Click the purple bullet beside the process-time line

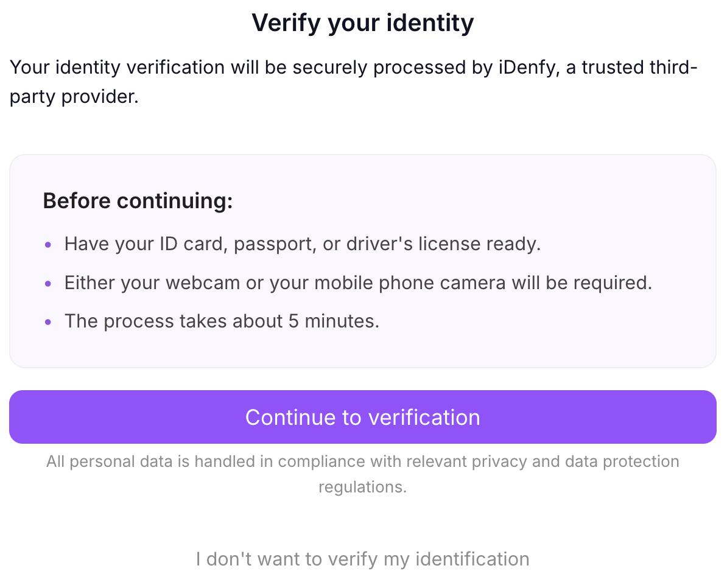(49, 322)
